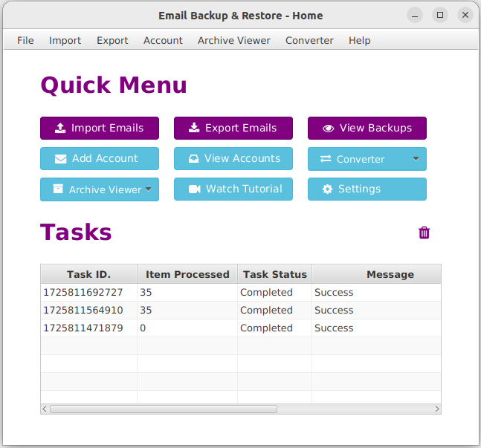Expand the Converter button dropdown arrow
The width and height of the screenshot is (481, 448).
[x=416, y=159]
